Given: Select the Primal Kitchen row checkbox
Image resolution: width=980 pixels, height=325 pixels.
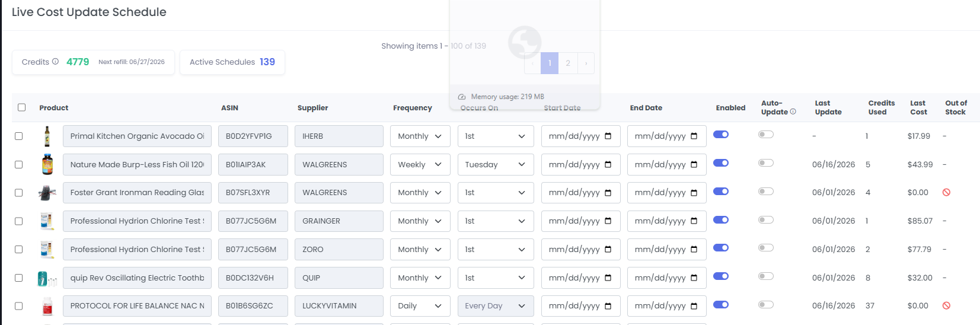Looking at the screenshot, I should tap(18, 136).
